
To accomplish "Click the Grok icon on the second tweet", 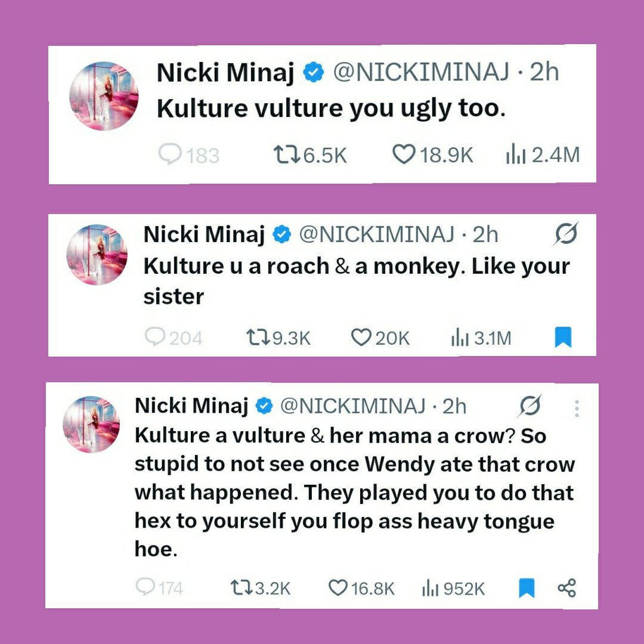I will [565, 235].
